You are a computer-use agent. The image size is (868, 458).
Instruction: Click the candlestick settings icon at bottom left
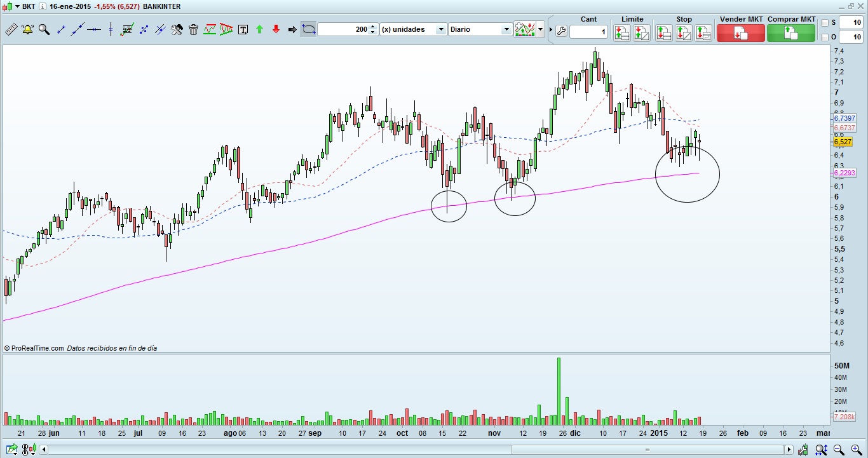click(x=28, y=450)
